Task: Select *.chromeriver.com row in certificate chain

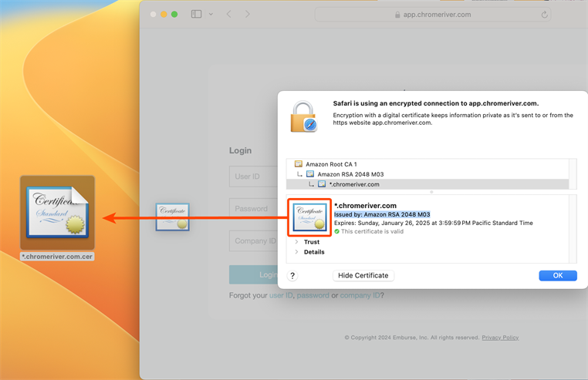Action: [427, 184]
